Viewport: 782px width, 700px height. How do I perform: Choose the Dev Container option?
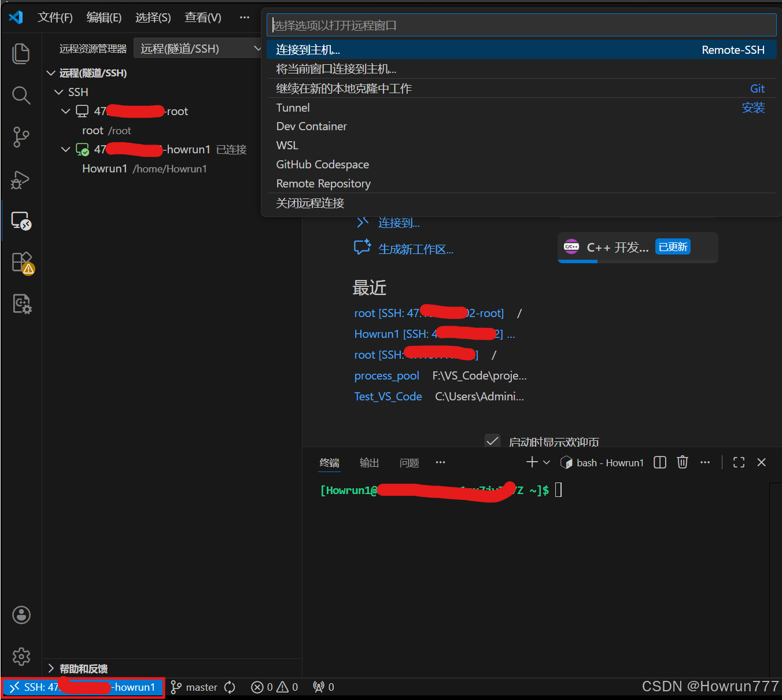(x=521, y=126)
